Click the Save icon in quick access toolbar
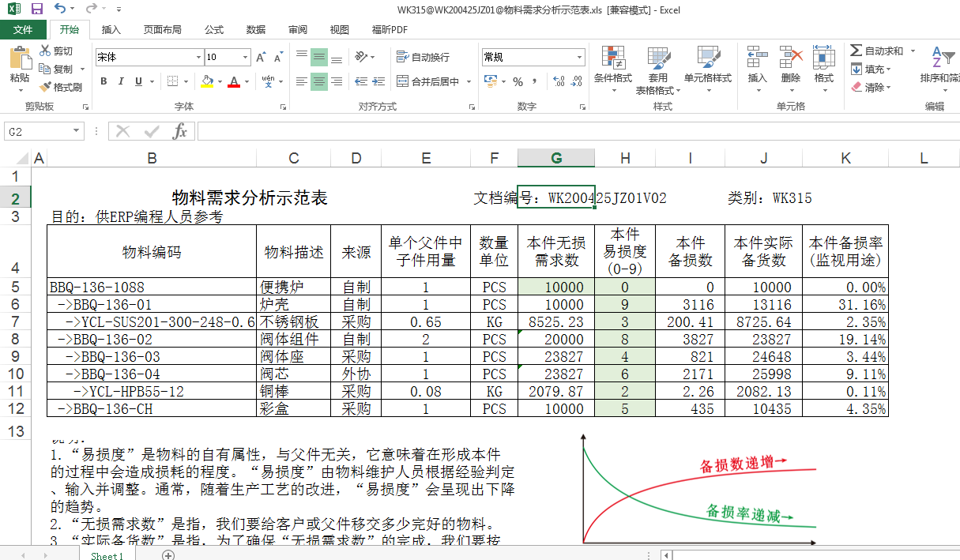 tap(36, 9)
